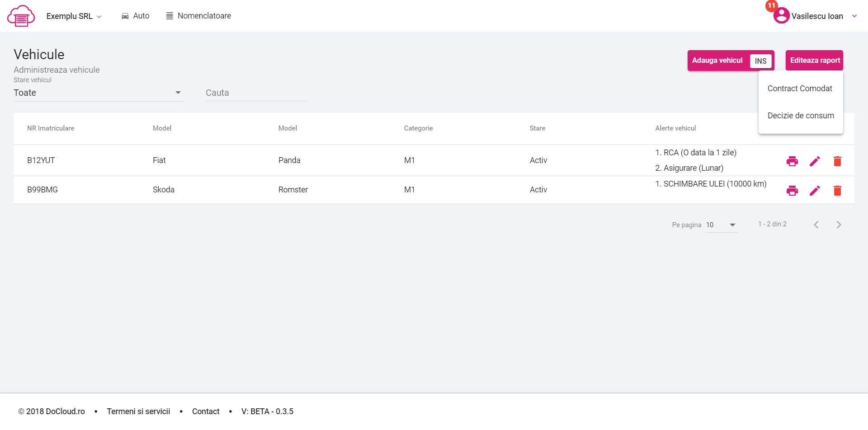Screen dimensions: 868x430
Task: Click the Panda model cell
Action: (289, 160)
